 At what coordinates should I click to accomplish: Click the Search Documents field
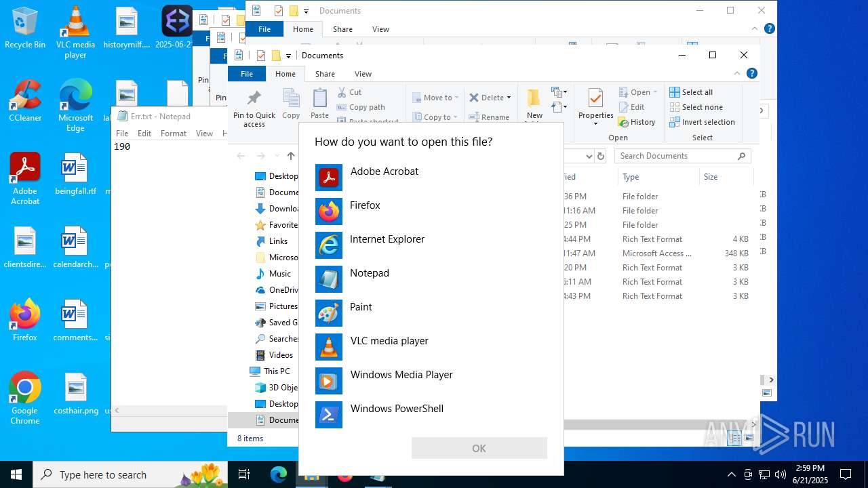(682, 156)
